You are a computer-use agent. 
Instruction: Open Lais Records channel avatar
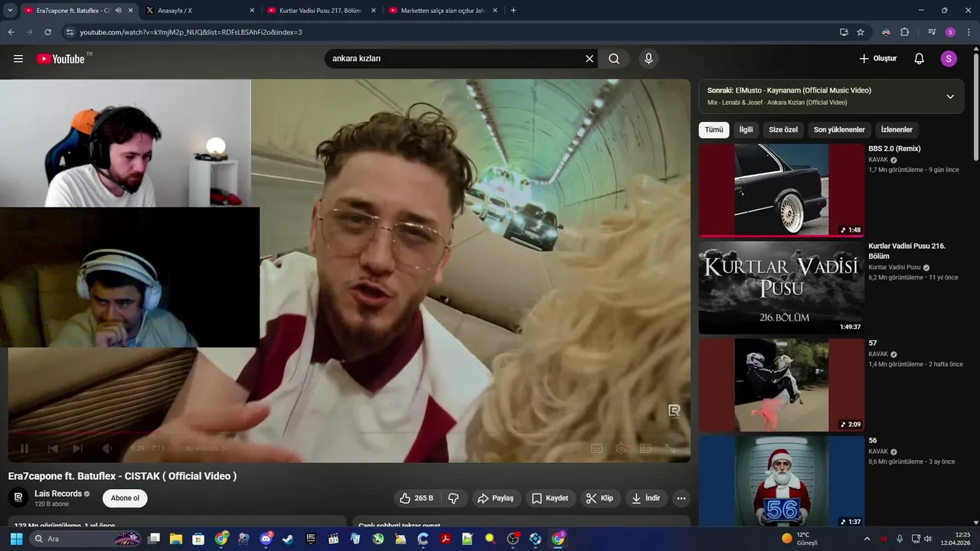(18, 498)
